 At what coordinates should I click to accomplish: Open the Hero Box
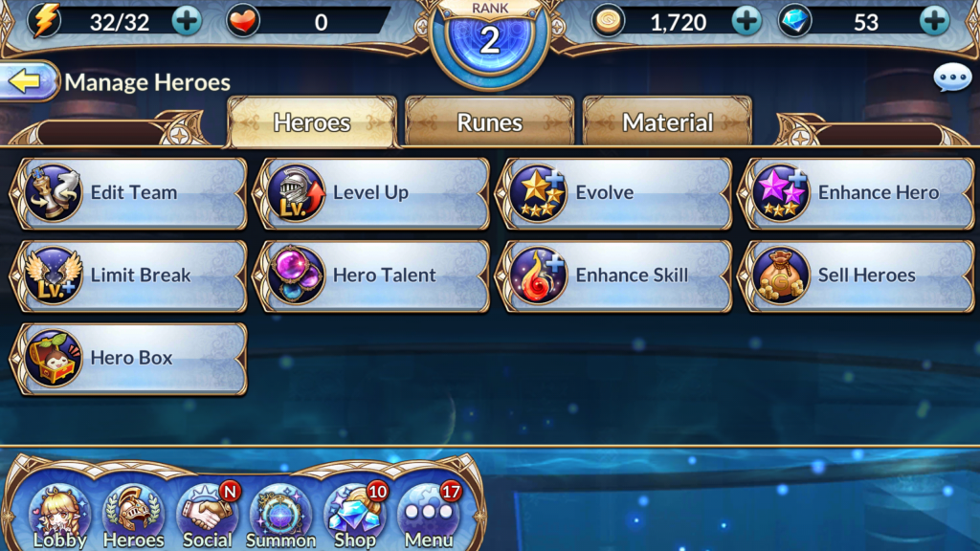[129, 358]
